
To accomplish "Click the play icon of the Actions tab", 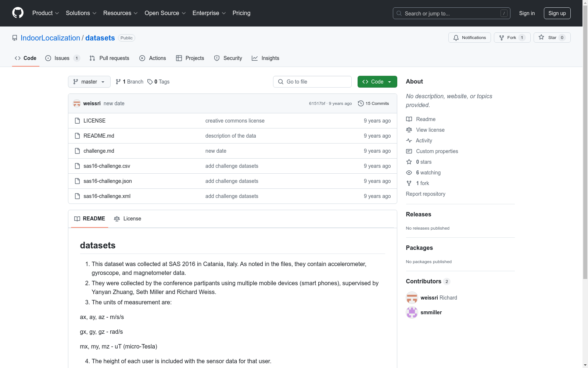I will (142, 58).
